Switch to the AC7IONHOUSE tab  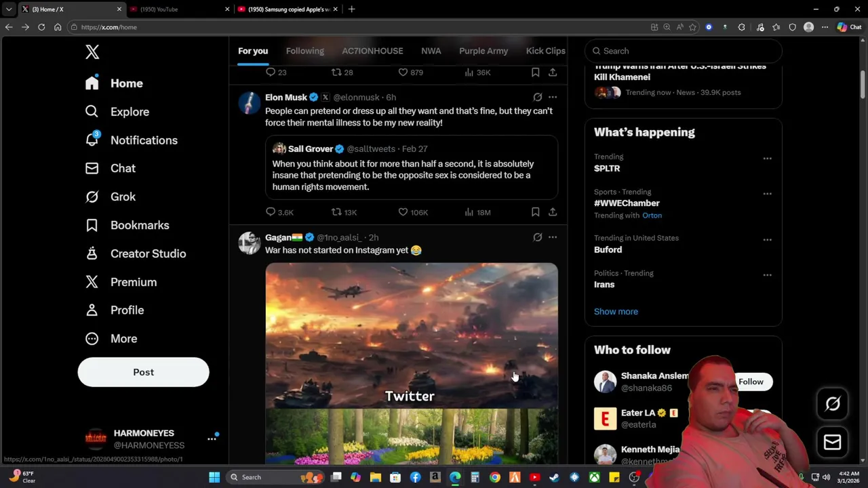[x=372, y=51]
